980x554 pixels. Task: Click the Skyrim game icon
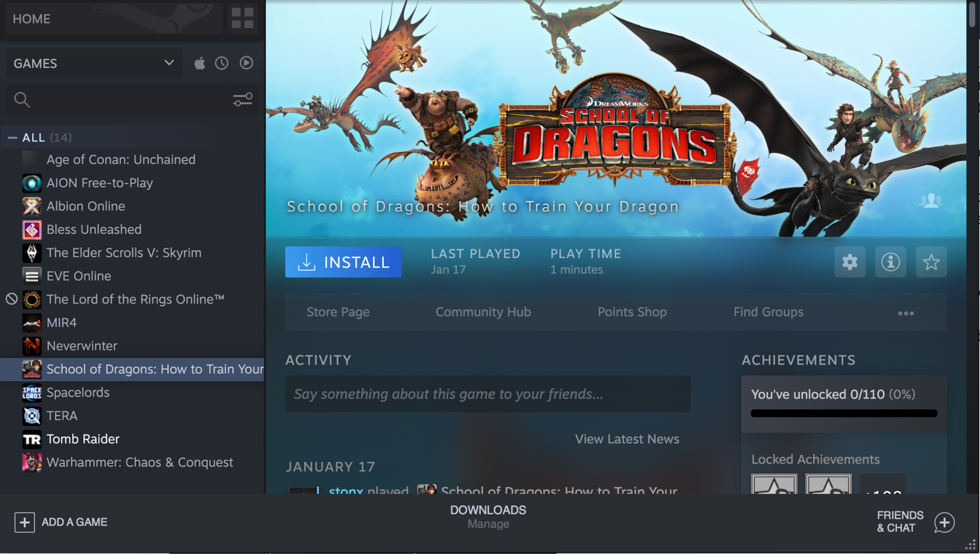coord(32,253)
